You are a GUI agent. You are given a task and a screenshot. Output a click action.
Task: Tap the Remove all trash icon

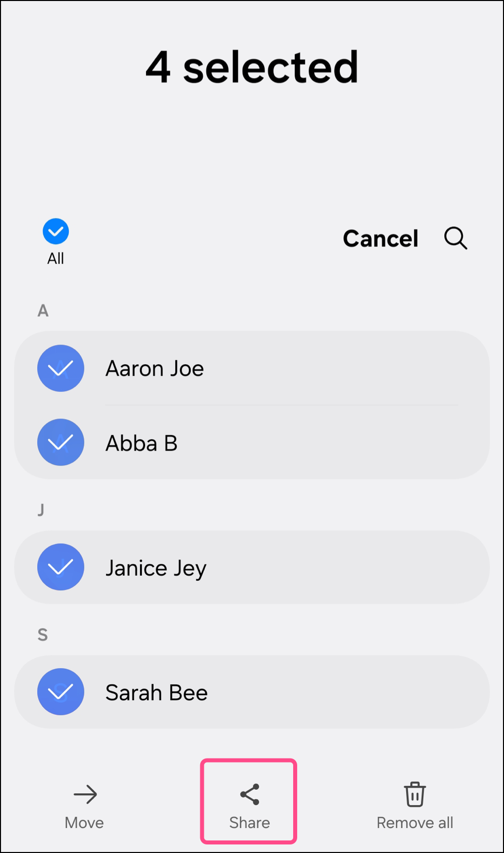(x=415, y=794)
